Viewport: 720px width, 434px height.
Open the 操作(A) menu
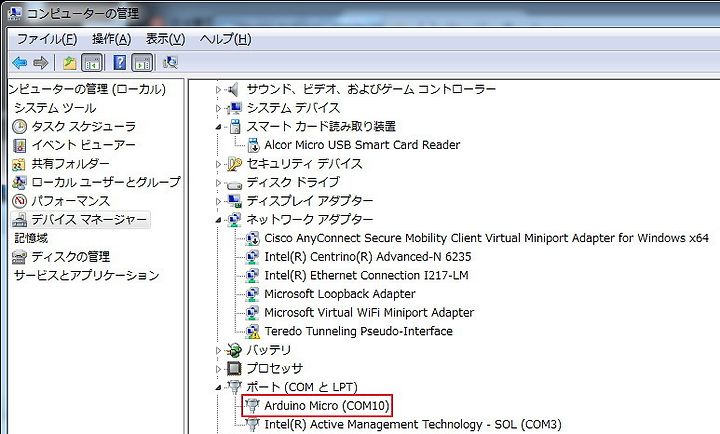(x=111, y=39)
